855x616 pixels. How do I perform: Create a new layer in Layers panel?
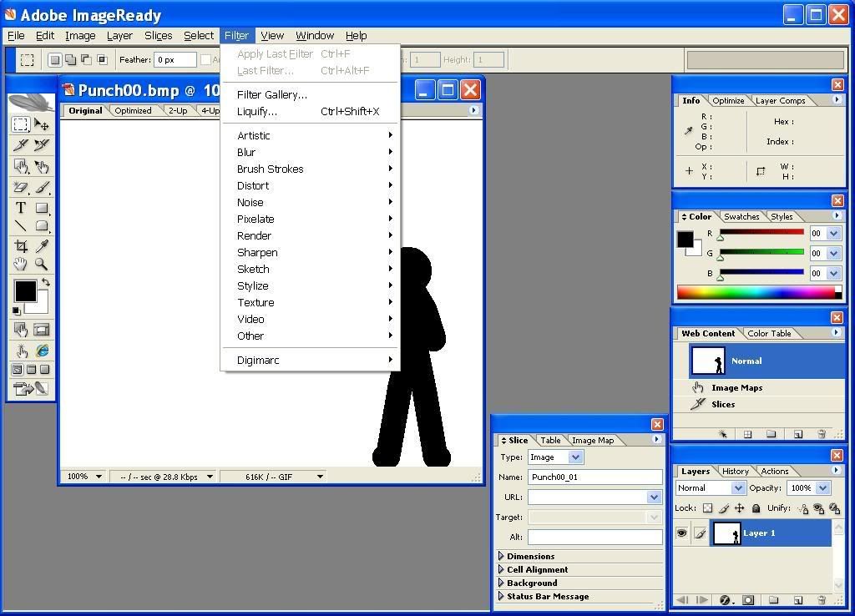click(x=797, y=599)
